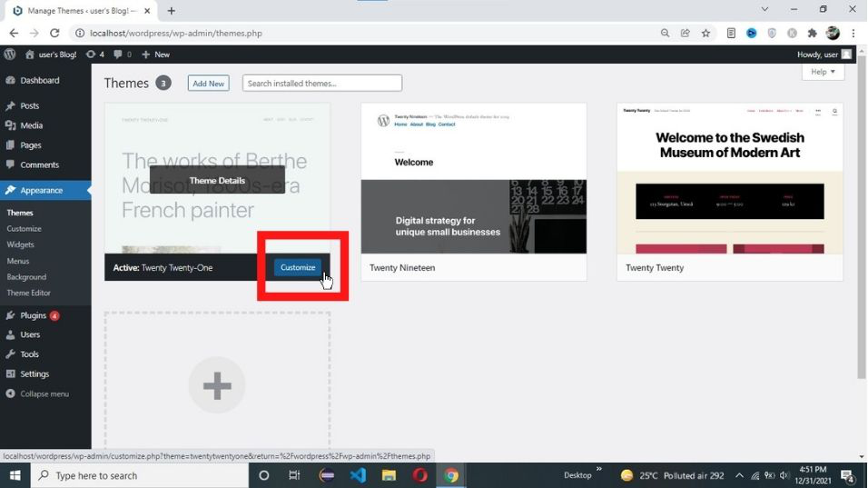The height and width of the screenshot is (488, 868).
Task: Click Chrome icon in taskbar
Action: [x=451, y=475]
